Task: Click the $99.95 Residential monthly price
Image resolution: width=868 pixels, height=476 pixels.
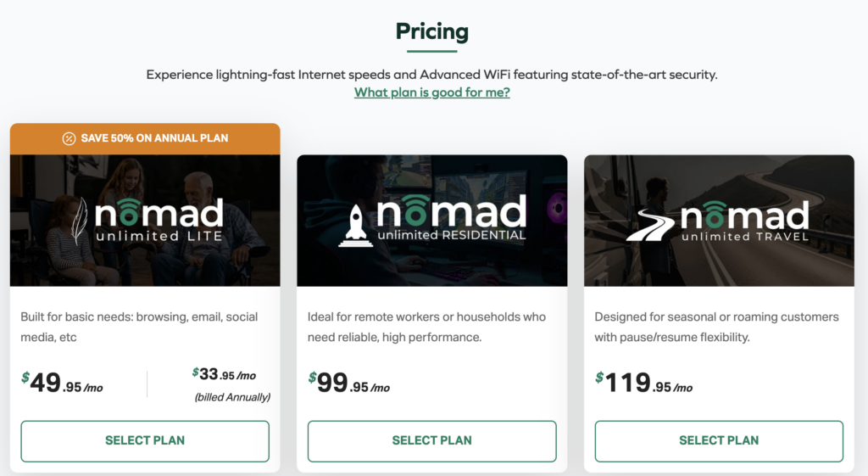Action: pos(349,384)
